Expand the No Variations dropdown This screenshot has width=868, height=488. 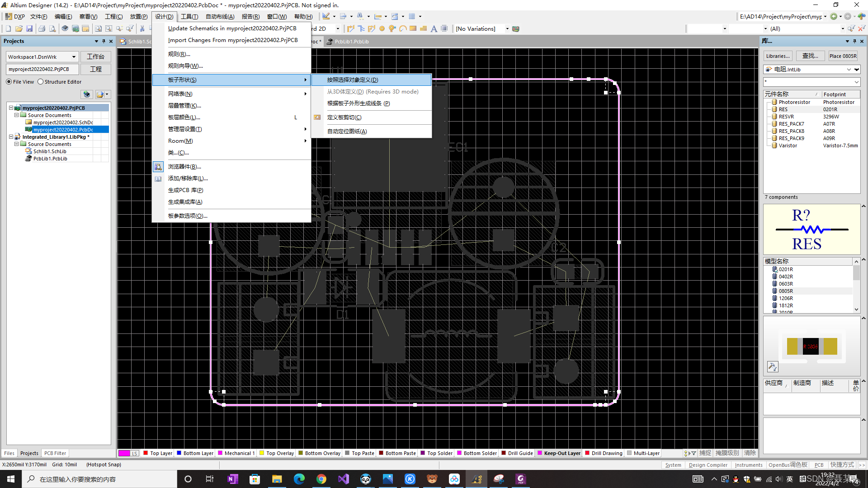coord(507,29)
